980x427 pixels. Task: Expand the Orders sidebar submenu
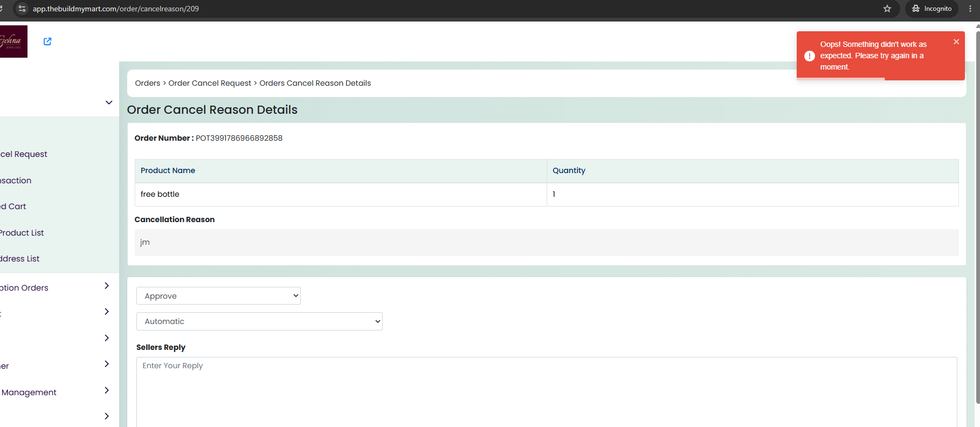[x=107, y=286]
